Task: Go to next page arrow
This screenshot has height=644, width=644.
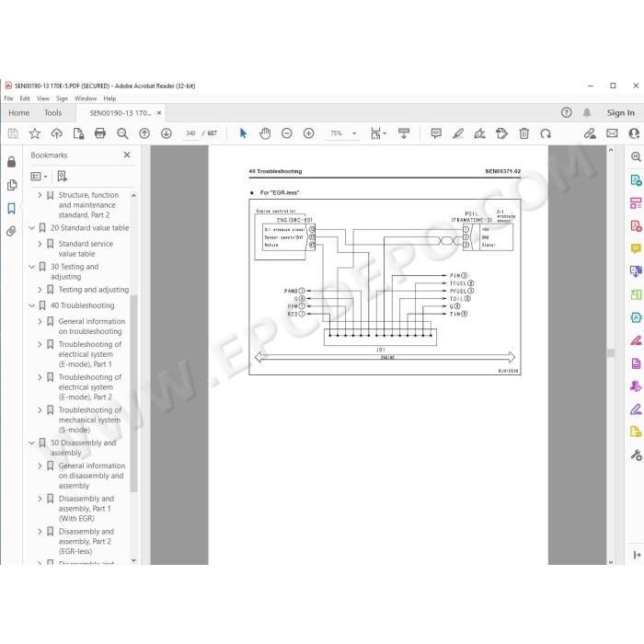Action: click(x=166, y=133)
